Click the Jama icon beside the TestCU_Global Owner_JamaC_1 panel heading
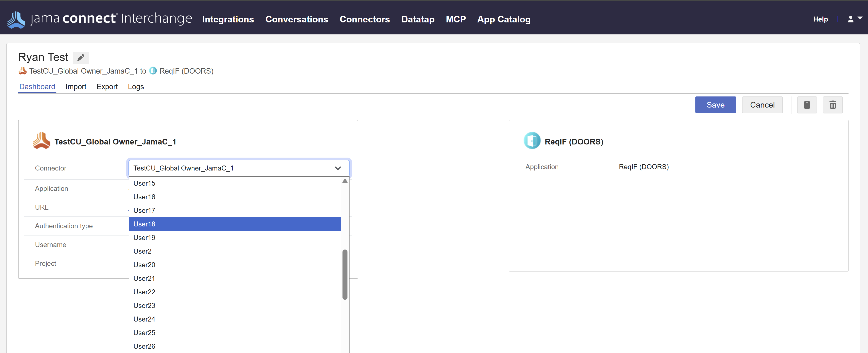 click(41, 141)
